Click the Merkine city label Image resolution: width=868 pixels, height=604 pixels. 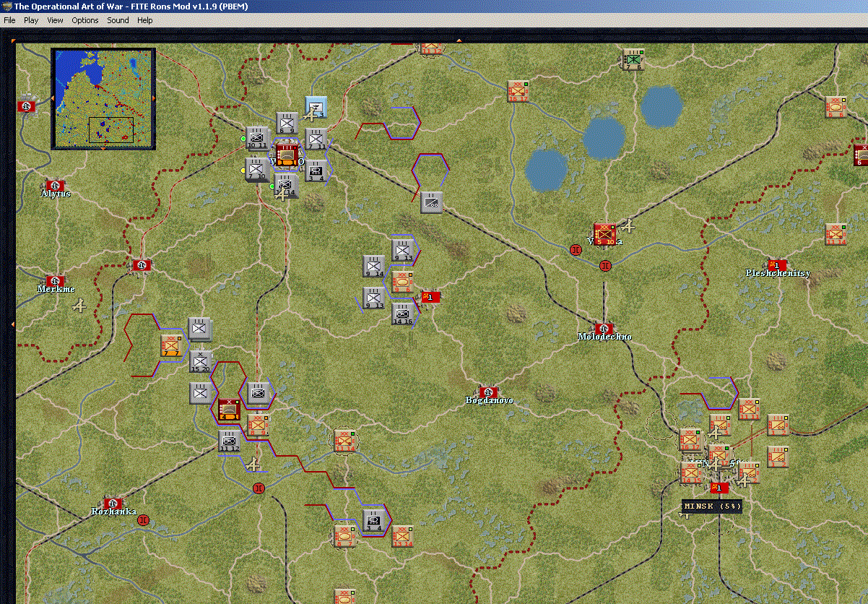(56, 289)
